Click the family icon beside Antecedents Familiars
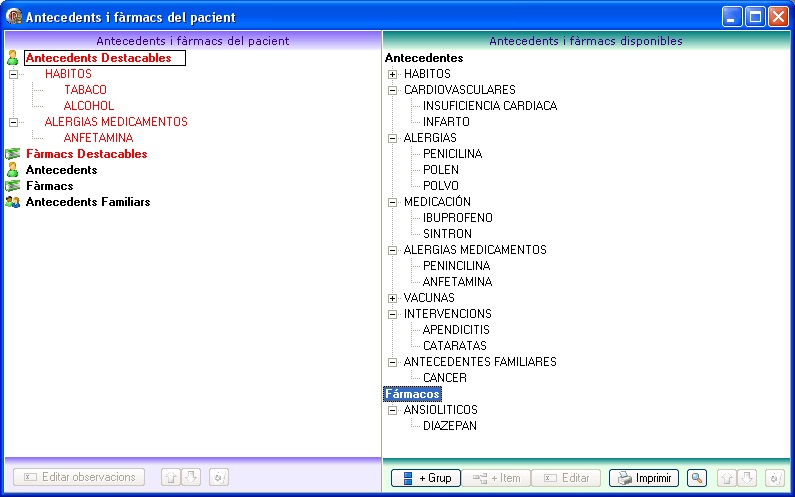This screenshot has height=497, width=795. click(13, 202)
